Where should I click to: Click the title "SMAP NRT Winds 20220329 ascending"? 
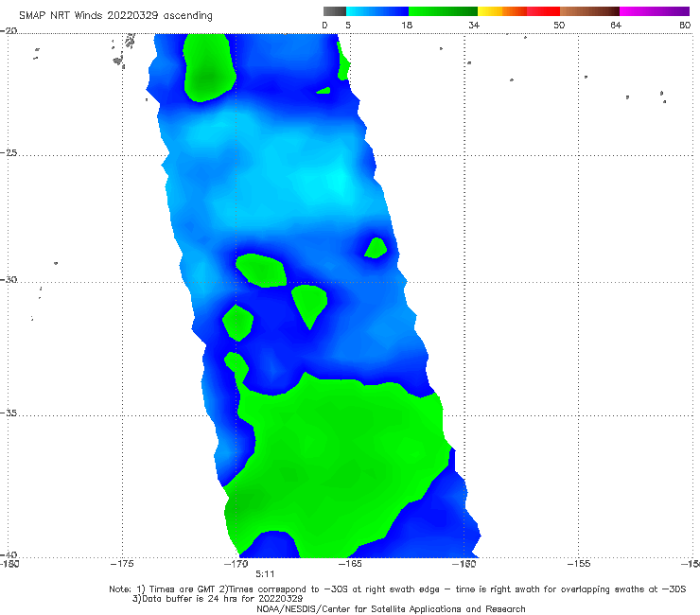[115, 15]
